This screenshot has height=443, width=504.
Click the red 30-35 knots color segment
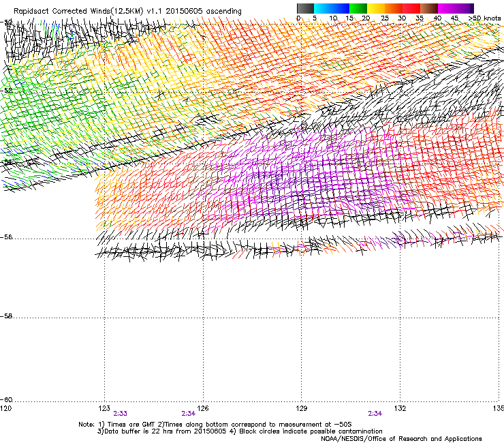tap(411, 8)
